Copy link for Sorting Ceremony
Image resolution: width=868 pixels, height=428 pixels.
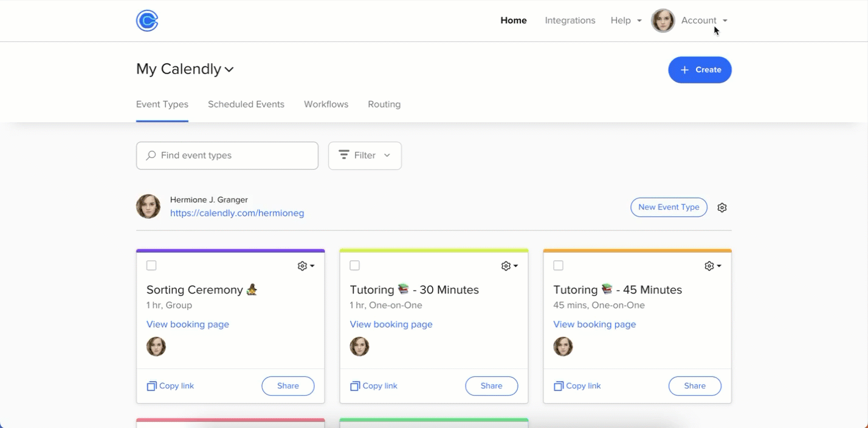pyautogui.click(x=170, y=386)
